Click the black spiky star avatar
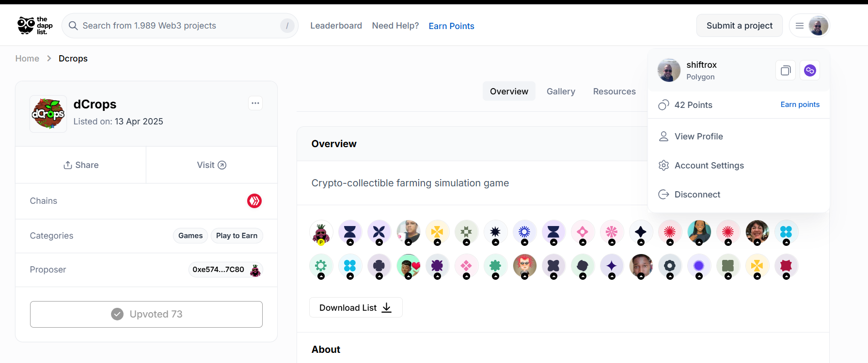This screenshot has height=363, width=868. coord(495,232)
